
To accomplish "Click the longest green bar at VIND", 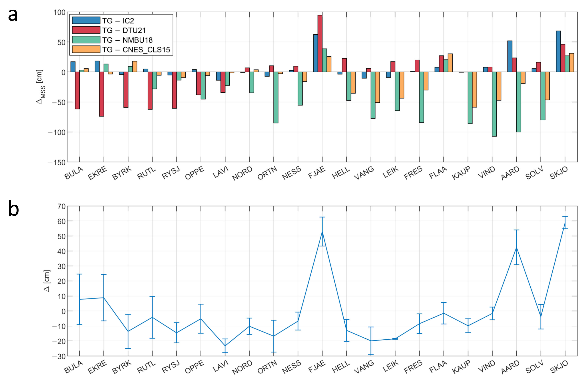I will coord(494,104).
